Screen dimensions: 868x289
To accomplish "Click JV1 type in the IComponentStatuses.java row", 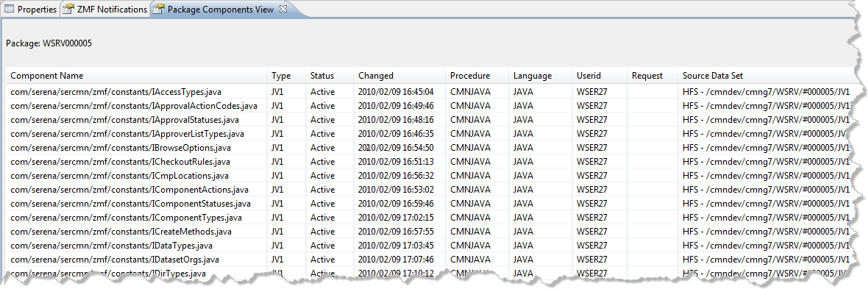I will tap(278, 203).
